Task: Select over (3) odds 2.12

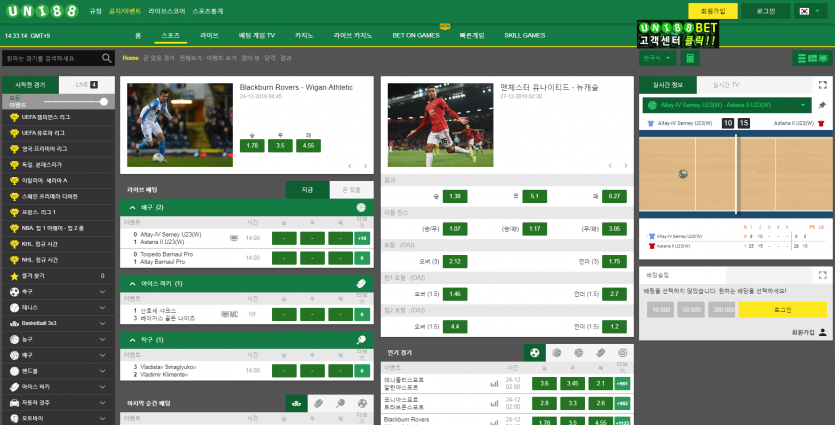Action: point(455,261)
